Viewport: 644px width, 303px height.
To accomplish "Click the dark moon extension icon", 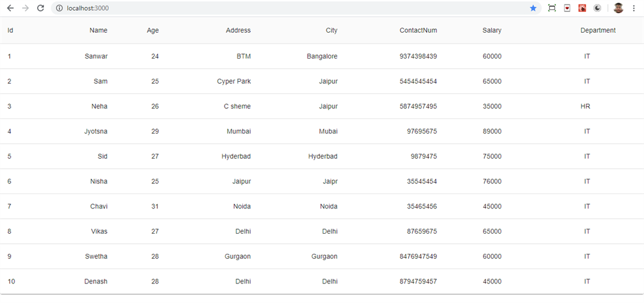I will point(597,8).
